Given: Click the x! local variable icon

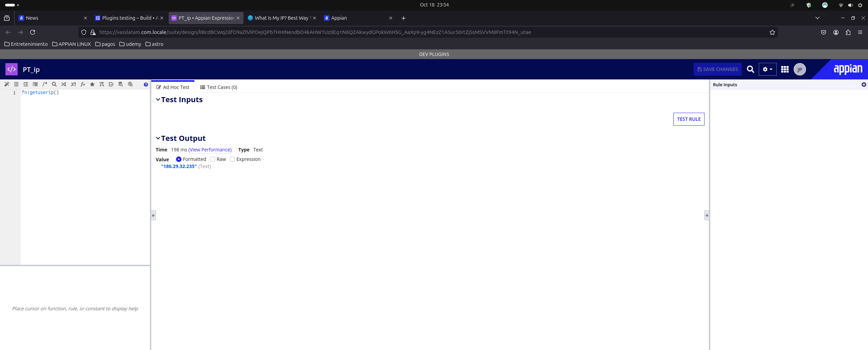Looking at the screenshot, I should 73,84.
